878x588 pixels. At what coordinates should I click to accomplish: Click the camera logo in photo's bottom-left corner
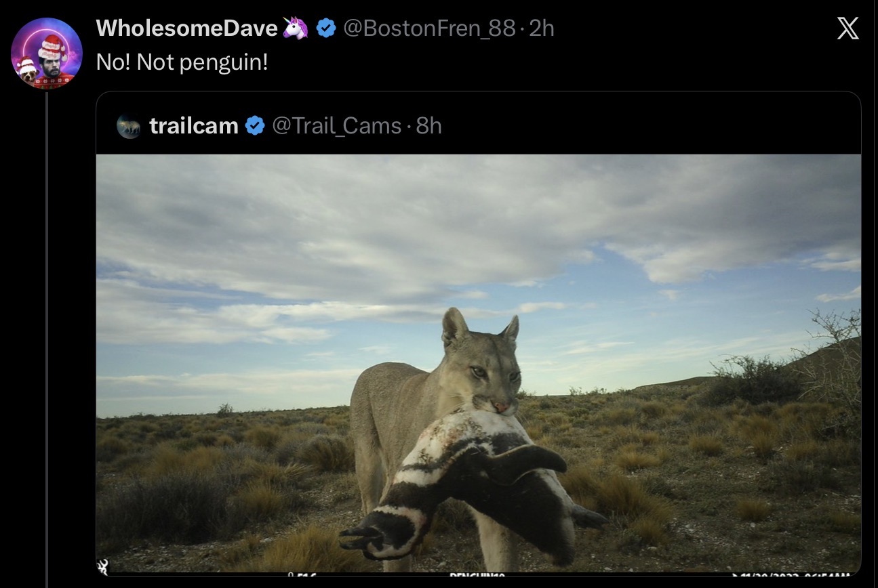[x=103, y=567]
